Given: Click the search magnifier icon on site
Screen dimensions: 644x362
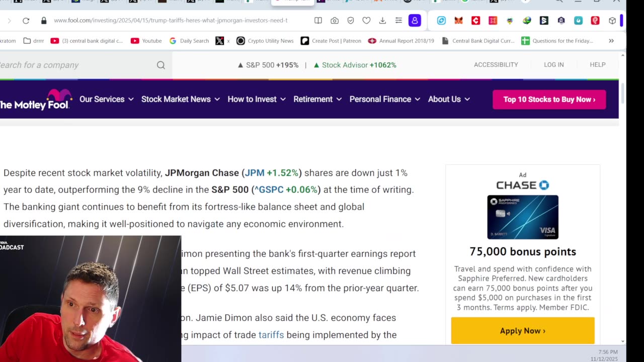Looking at the screenshot, I should [x=161, y=65].
